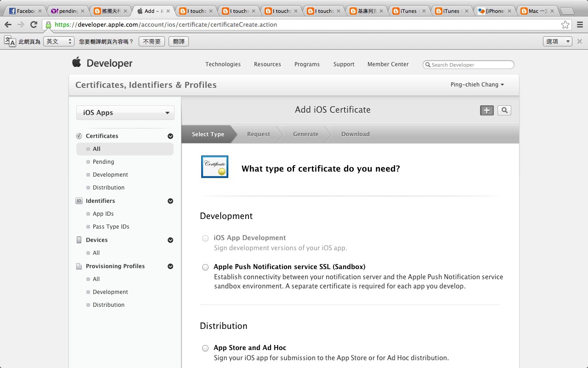
Task: Open Member Center navigation link
Action: pos(388,64)
